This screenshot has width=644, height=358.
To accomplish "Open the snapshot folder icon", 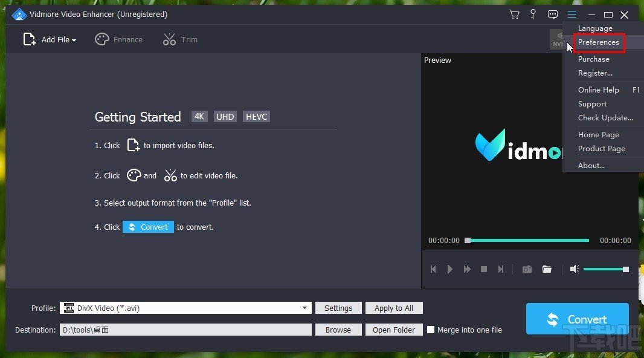I will point(547,269).
